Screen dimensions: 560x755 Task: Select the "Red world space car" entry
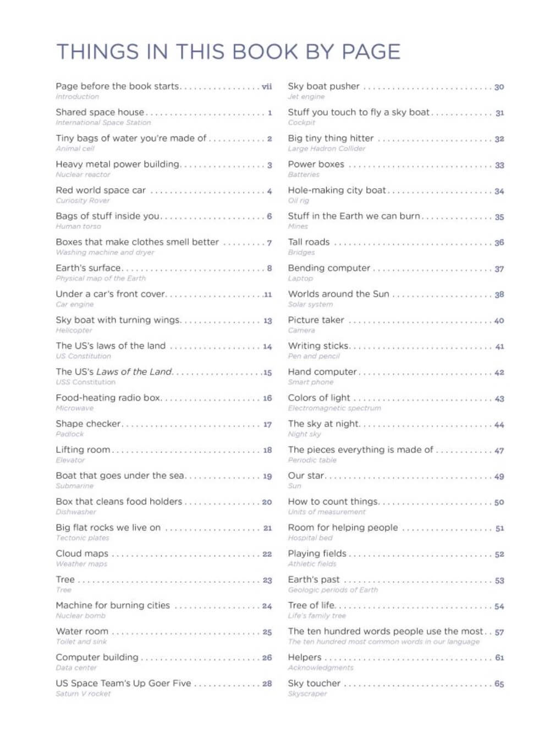[x=101, y=190]
